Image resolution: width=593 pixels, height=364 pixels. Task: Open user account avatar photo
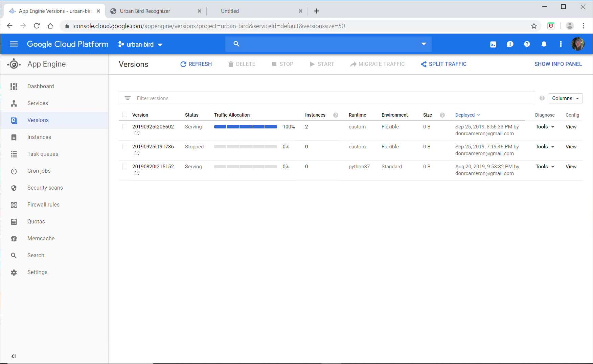pos(578,44)
